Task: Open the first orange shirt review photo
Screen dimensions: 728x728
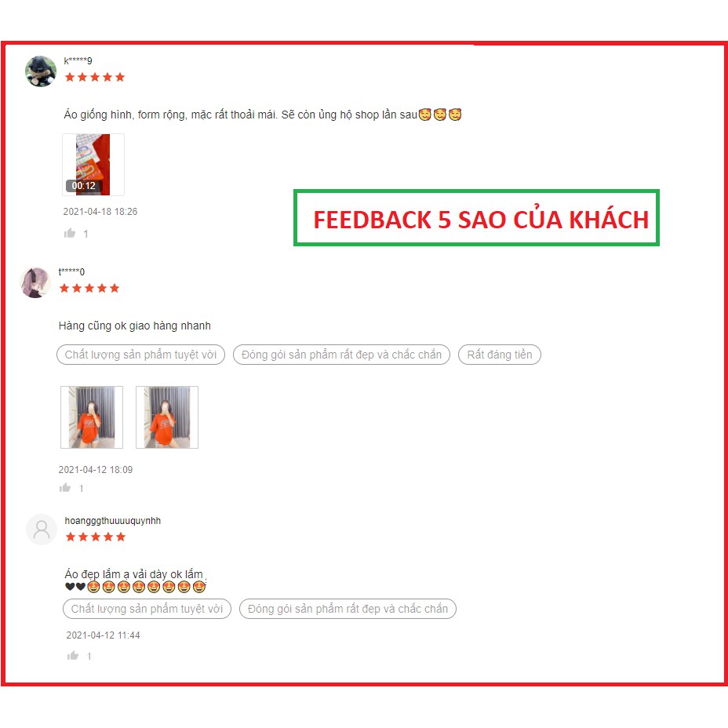Action: click(x=92, y=417)
